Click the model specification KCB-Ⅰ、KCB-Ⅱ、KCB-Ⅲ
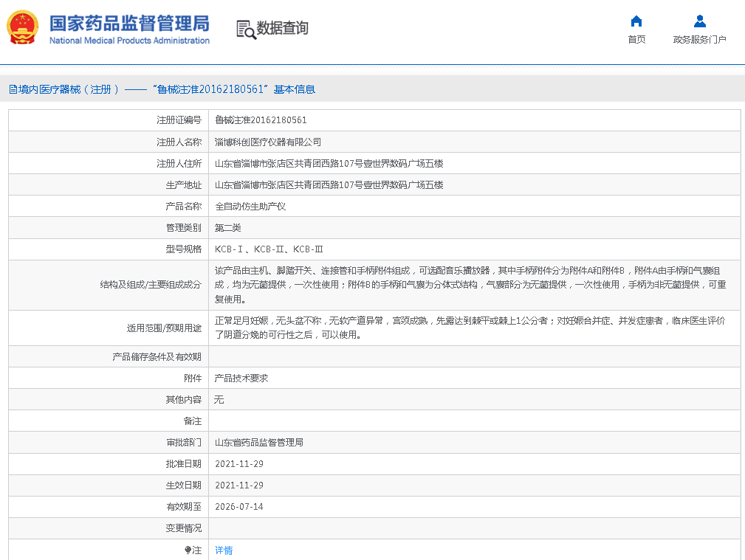 click(x=269, y=249)
